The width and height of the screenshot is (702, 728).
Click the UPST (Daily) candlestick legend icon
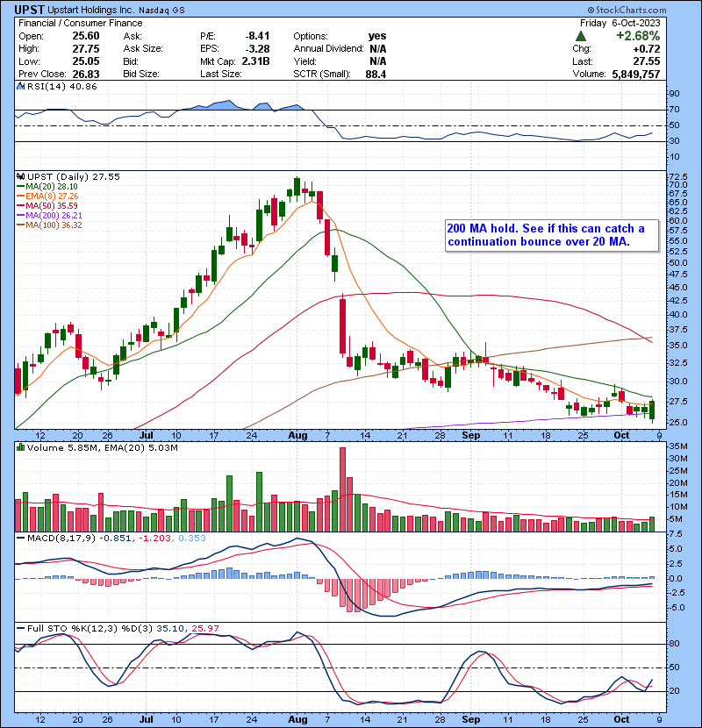point(20,176)
